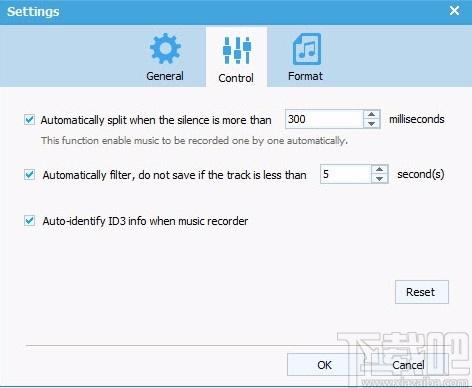Click the Reset button
472x388 pixels.
(x=422, y=292)
